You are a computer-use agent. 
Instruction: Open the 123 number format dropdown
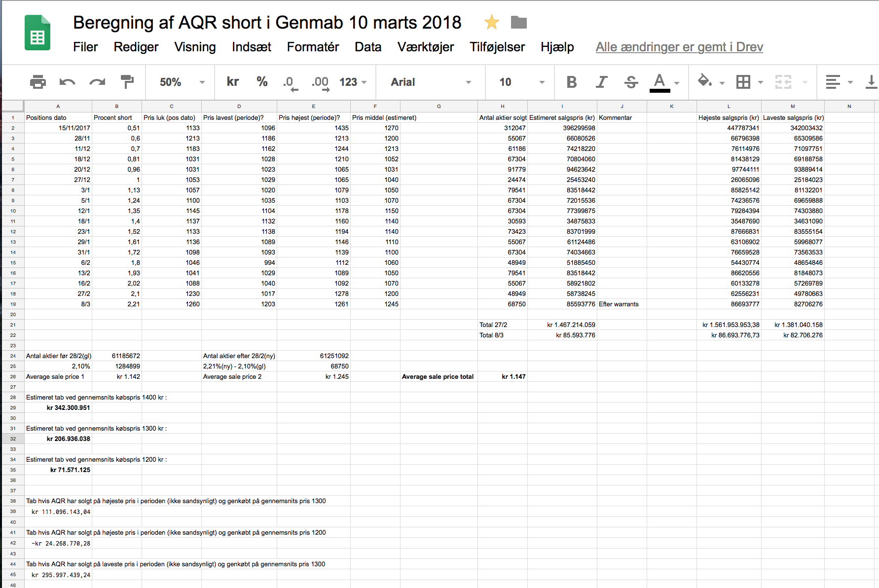353,82
